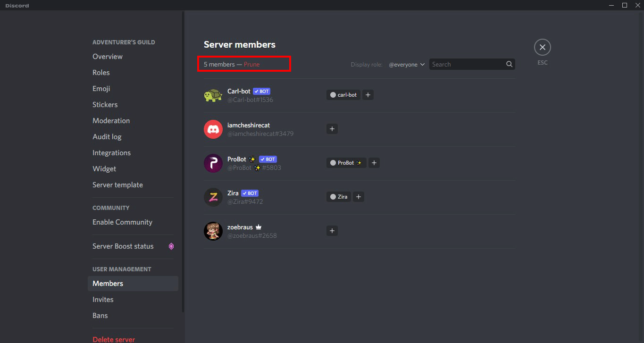Add a role to Carl-bot with plus
Viewport: 644px width, 343px height.
(368, 95)
